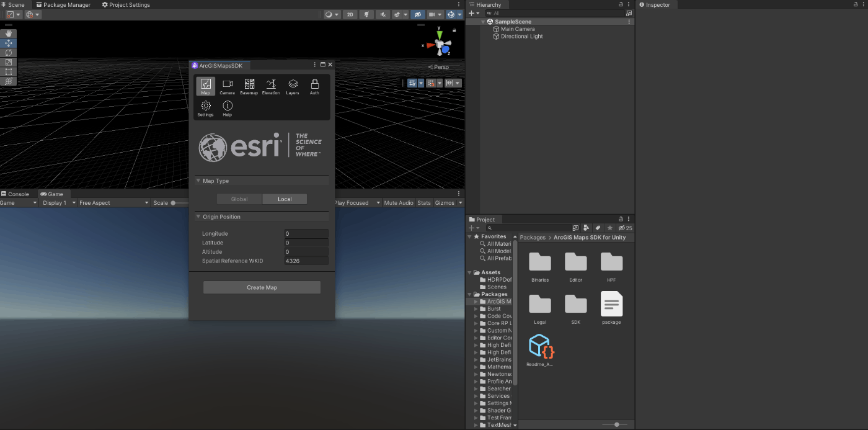
Task: Switch to the Package Manager tab
Action: pyautogui.click(x=63, y=4)
